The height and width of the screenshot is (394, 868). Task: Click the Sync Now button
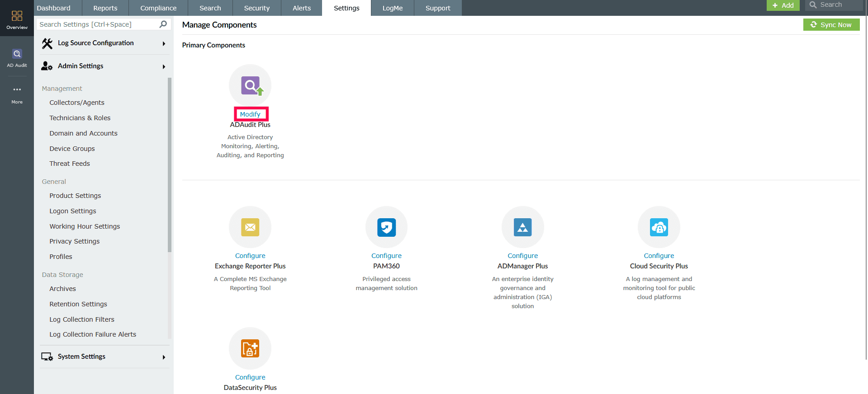click(x=831, y=25)
